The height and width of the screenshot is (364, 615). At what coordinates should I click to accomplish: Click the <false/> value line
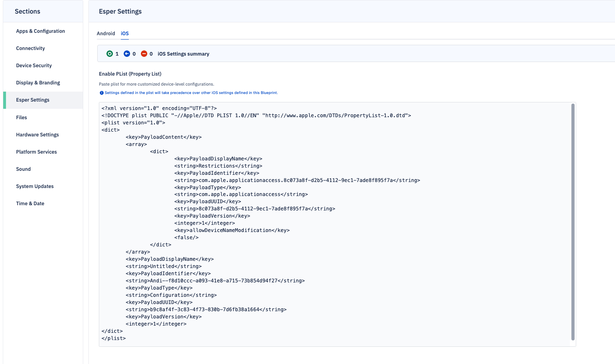tap(186, 238)
